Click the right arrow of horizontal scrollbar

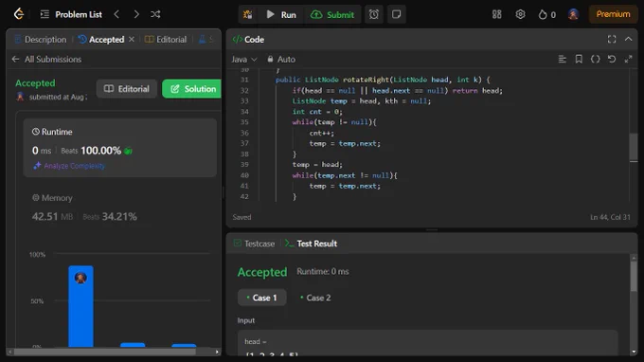[x=217, y=352]
